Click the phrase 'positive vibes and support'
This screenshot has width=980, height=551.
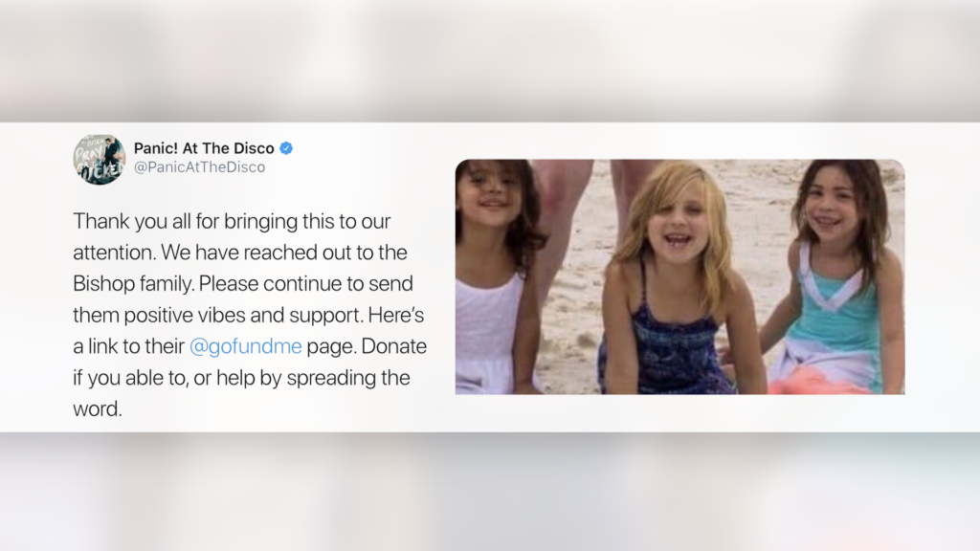point(242,316)
